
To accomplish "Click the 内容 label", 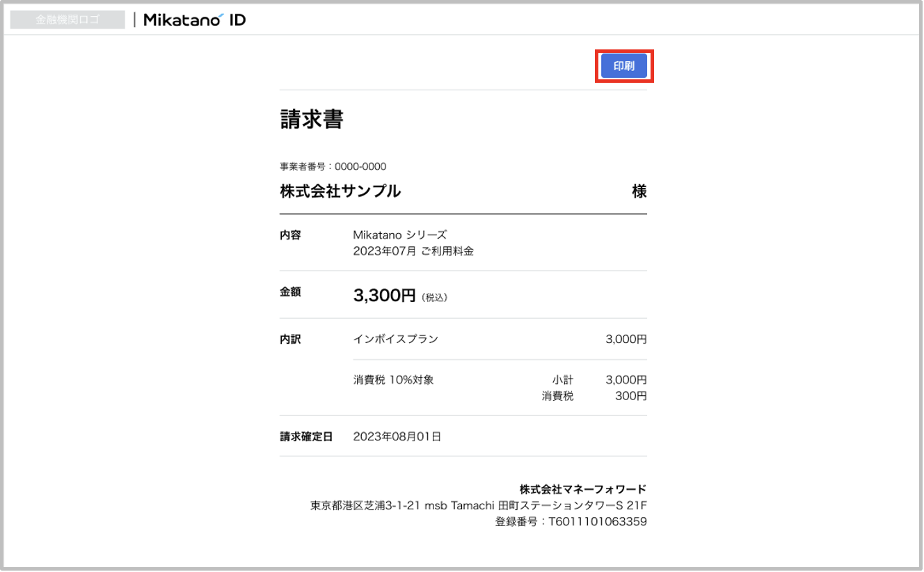I will (290, 235).
